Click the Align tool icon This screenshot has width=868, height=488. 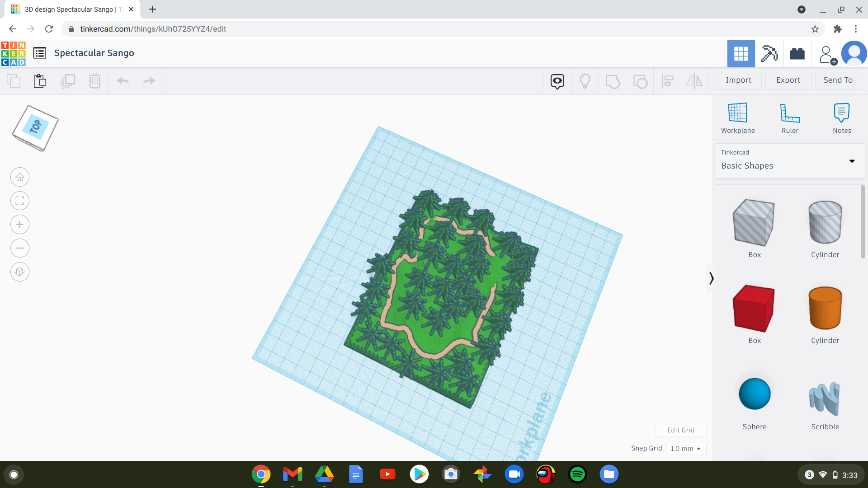tap(668, 81)
